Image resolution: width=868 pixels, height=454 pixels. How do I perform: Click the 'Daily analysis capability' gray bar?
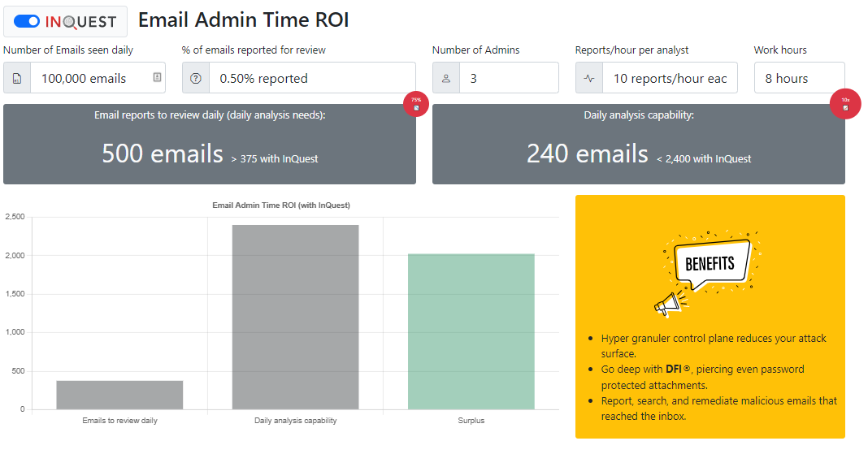[x=296, y=317]
